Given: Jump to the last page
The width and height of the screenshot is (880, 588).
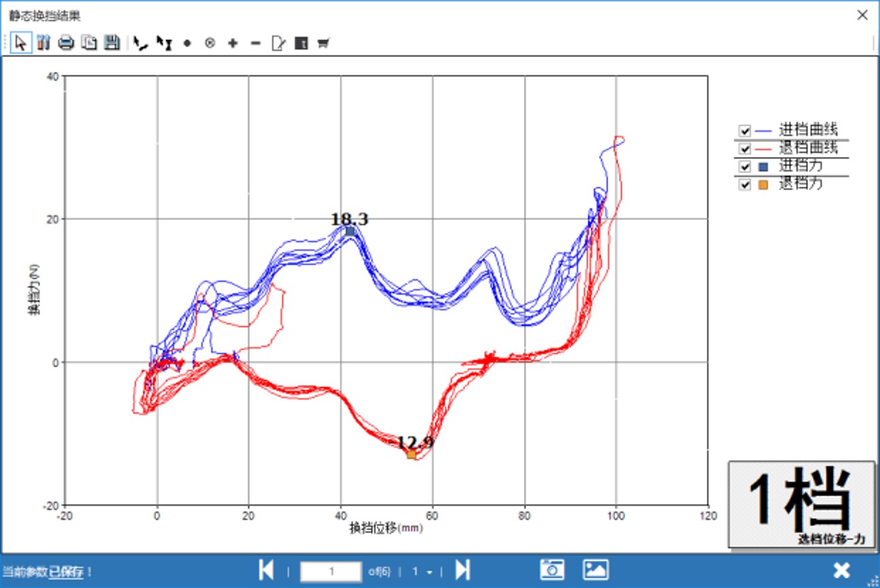Looking at the screenshot, I should (463, 570).
